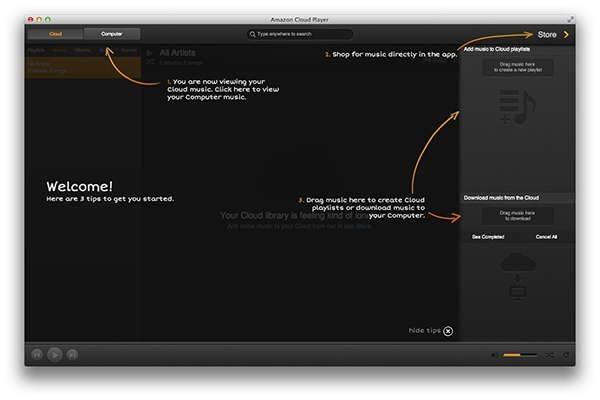The height and width of the screenshot is (400, 600).
Task: Toggle shuffle in the bottom playback bar
Action: (549, 355)
